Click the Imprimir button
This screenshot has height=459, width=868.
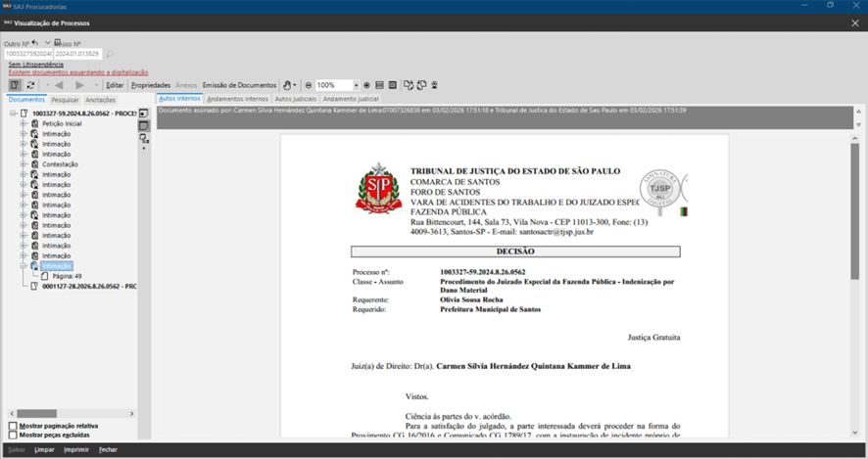[75, 450]
